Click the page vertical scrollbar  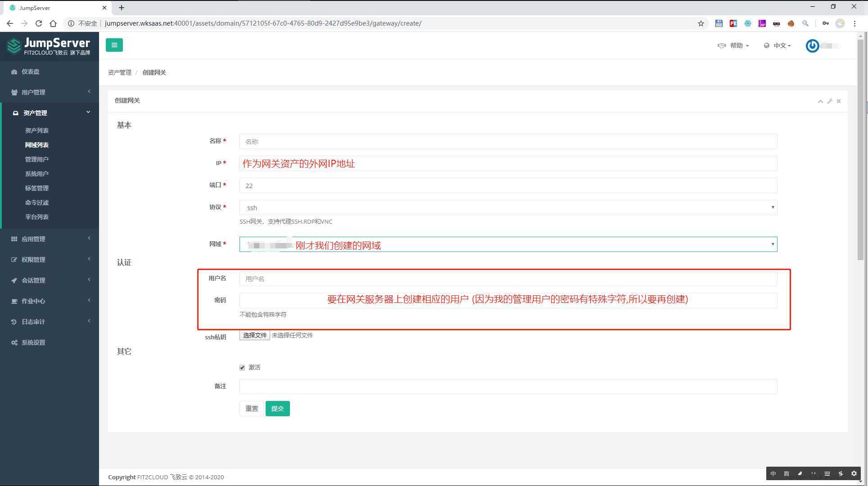(860, 150)
